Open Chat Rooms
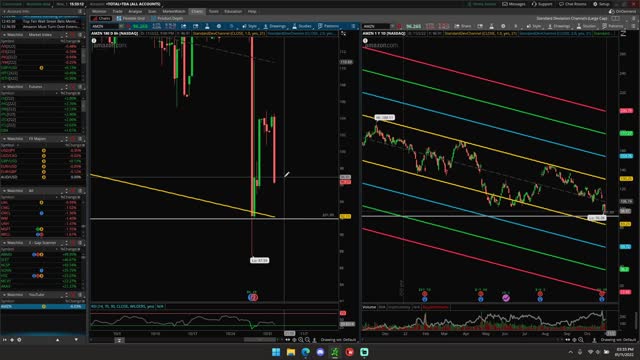 tap(573, 4)
